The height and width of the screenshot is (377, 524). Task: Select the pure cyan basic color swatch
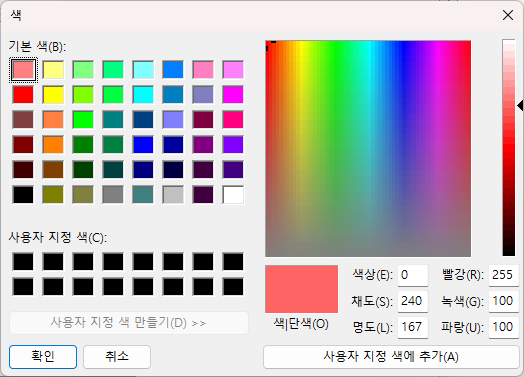(143, 95)
